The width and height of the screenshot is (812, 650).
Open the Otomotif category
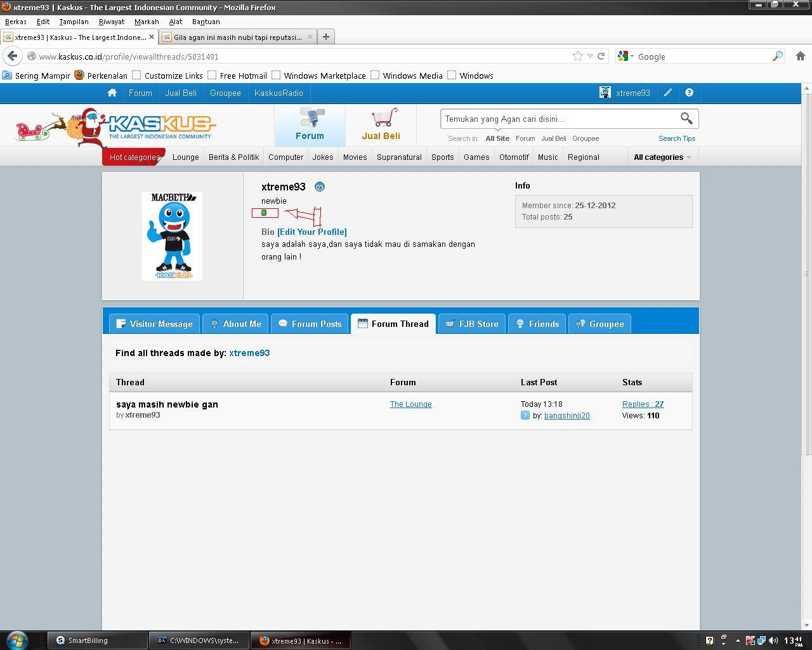point(514,157)
